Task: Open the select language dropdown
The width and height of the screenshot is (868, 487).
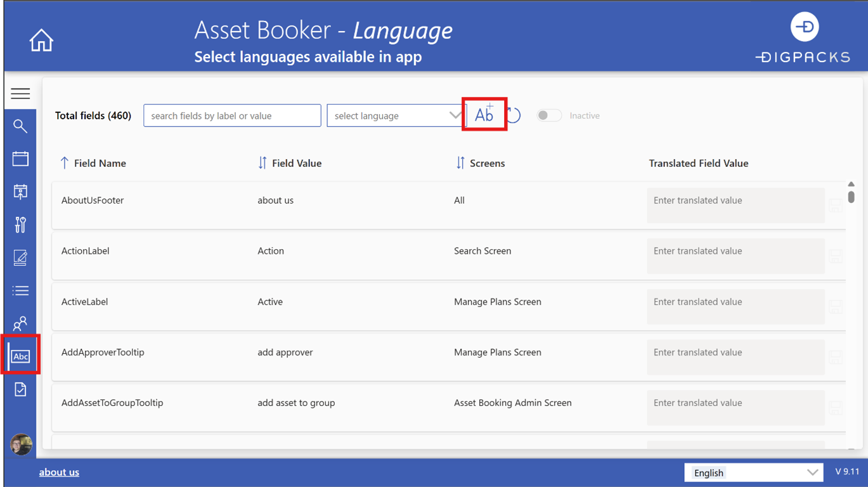Action: tap(396, 115)
